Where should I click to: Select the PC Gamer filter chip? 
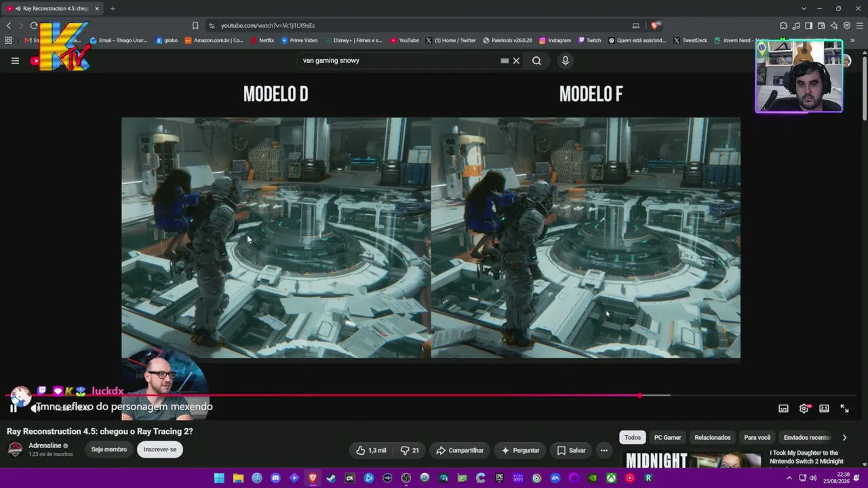click(668, 437)
